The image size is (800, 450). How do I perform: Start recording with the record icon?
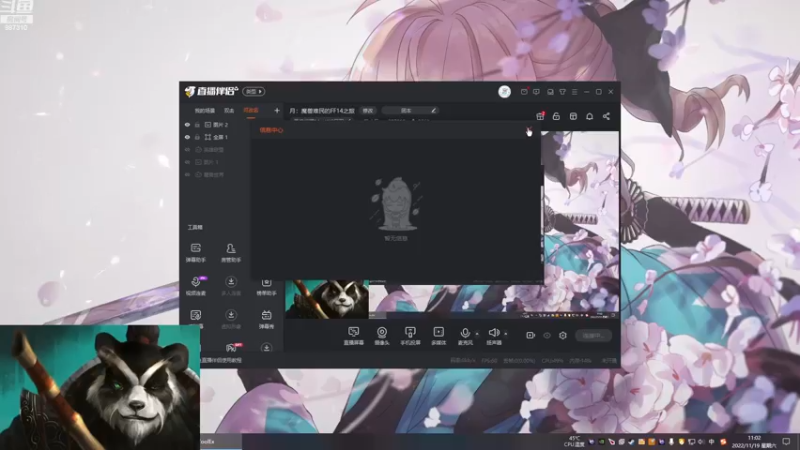coord(531,335)
